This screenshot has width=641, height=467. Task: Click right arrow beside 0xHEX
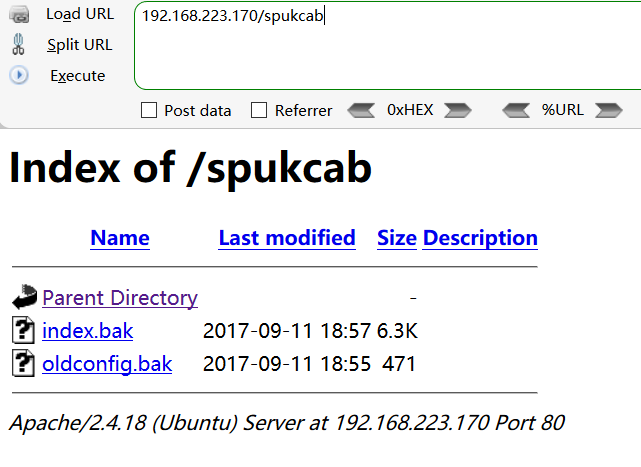click(x=457, y=110)
